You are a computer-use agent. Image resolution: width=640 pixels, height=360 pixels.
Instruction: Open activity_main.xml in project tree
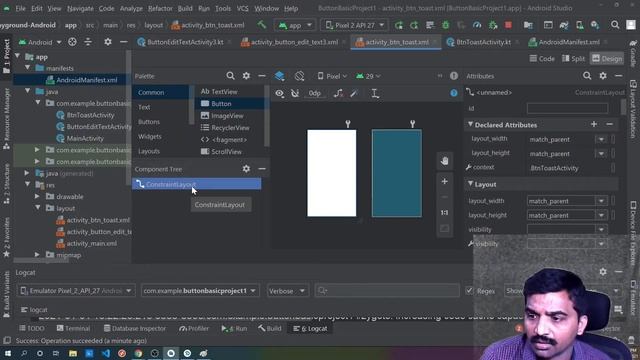point(91,243)
